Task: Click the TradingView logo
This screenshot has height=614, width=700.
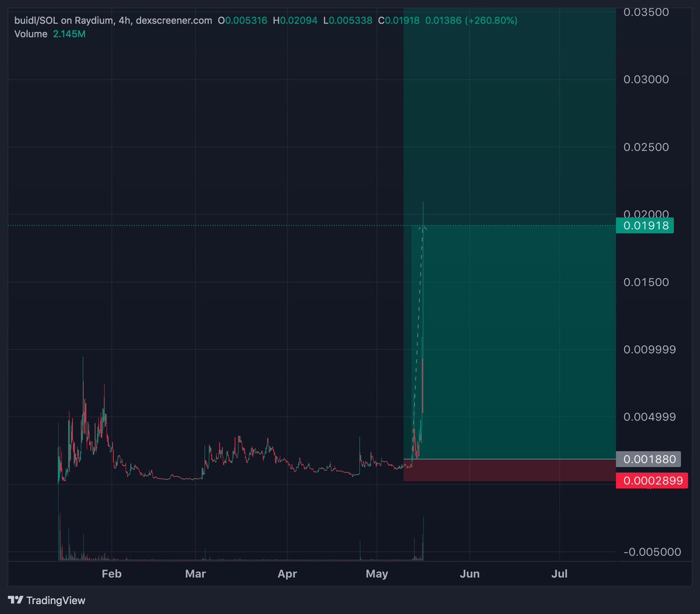Action: 47,600
